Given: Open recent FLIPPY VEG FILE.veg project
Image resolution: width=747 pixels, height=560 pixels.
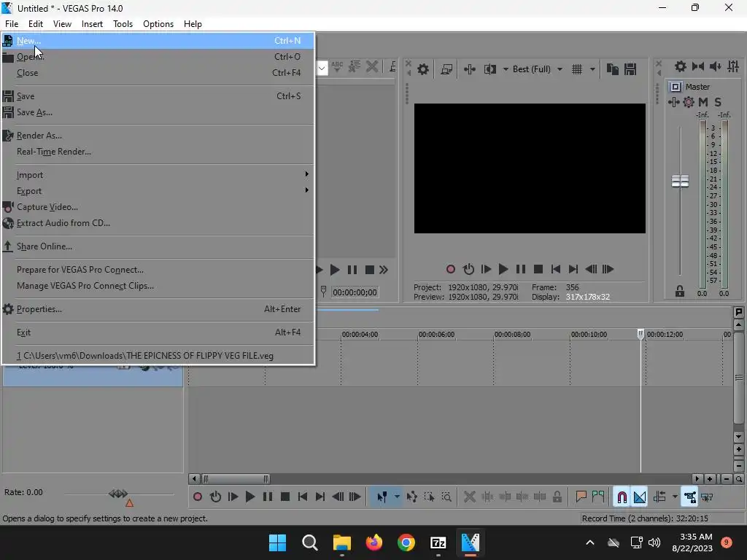Looking at the screenshot, I should coord(158,356).
